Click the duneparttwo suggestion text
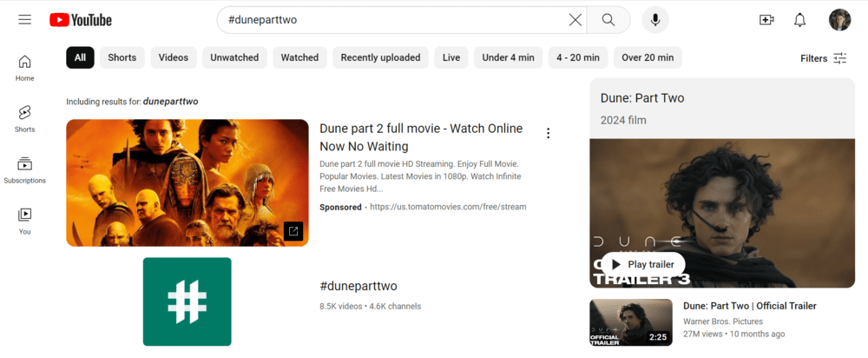Image resolution: width=868 pixels, height=358 pixels. tap(170, 102)
